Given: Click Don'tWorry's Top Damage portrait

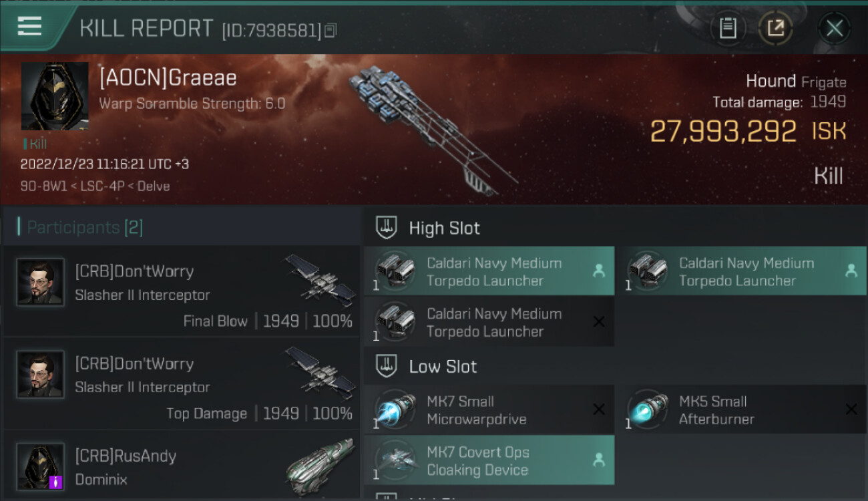Looking at the screenshot, I should (x=41, y=375).
